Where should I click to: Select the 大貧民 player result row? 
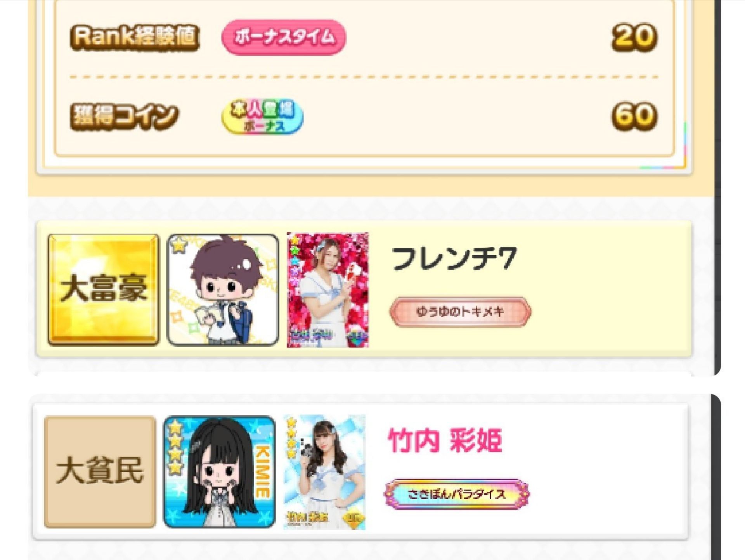click(360, 472)
